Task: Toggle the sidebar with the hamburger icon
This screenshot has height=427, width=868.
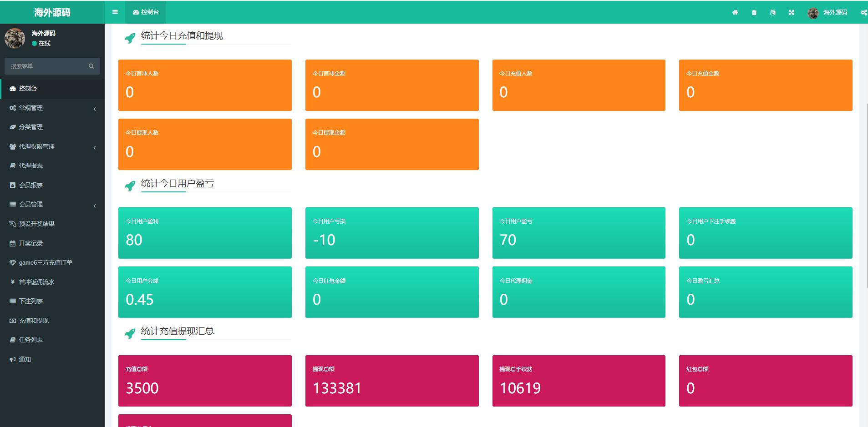Action: [x=115, y=12]
